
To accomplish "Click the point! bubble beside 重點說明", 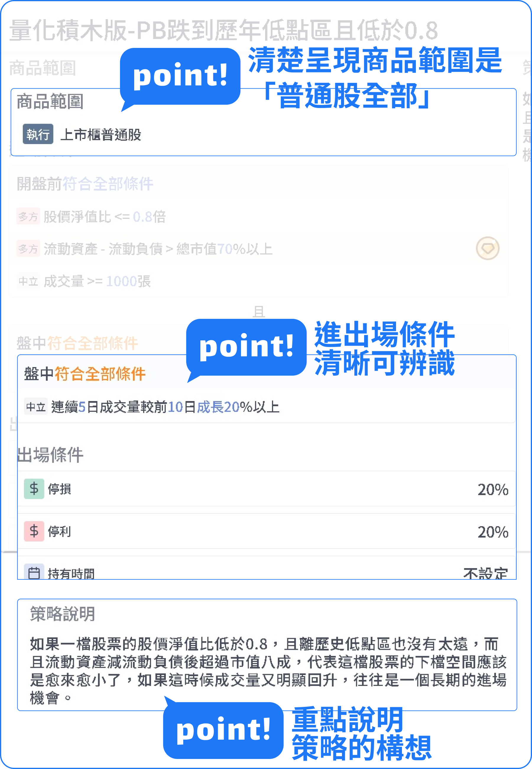I will pos(223,731).
